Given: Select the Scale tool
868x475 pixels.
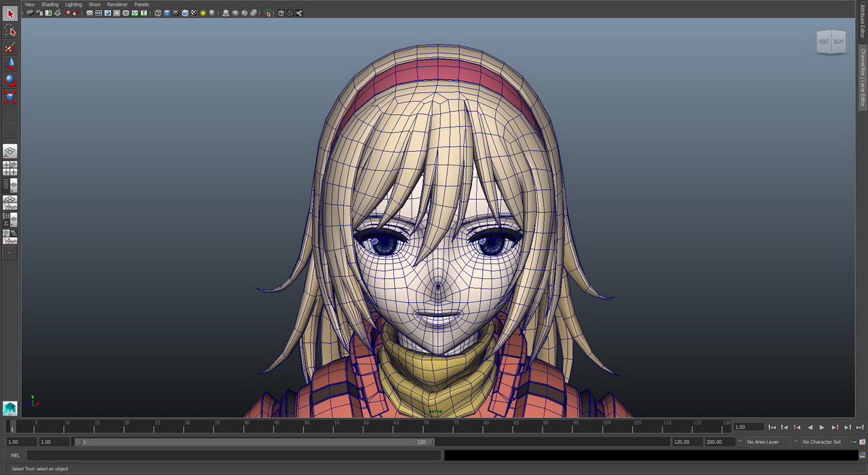Looking at the screenshot, I should point(10,97).
